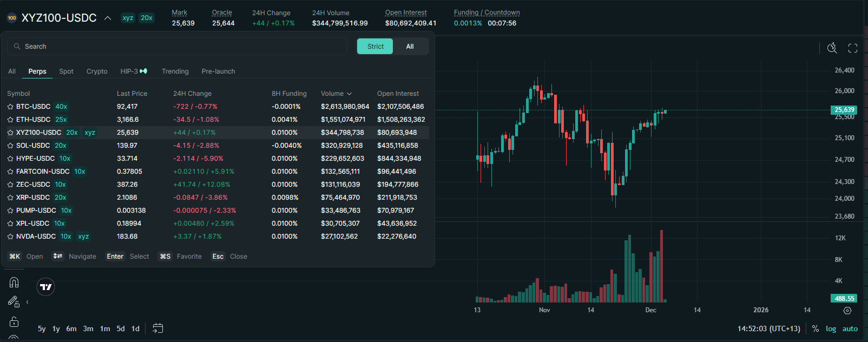Collapse the drawing toolbar with the arrow
The width and height of the screenshot is (868, 342).
tap(27, 302)
